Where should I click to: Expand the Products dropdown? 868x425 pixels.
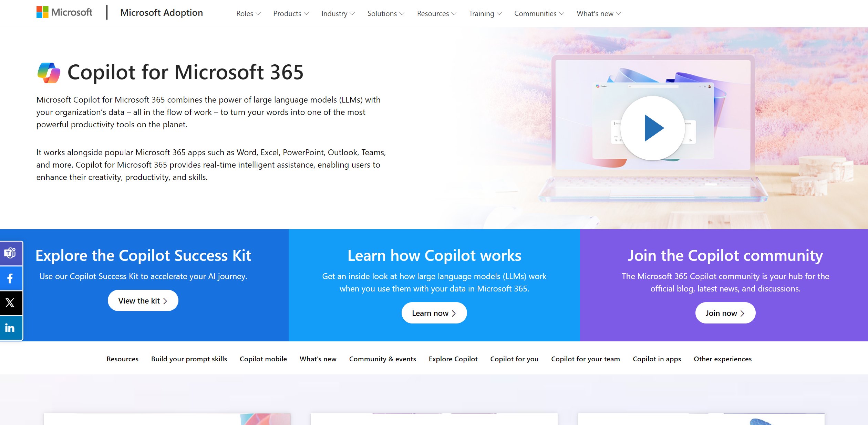(x=291, y=13)
